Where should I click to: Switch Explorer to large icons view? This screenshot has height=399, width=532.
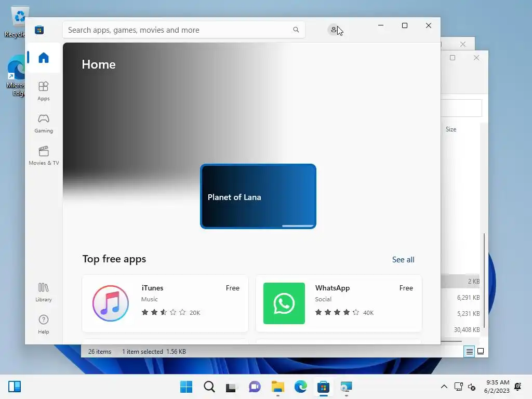[481, 352]
